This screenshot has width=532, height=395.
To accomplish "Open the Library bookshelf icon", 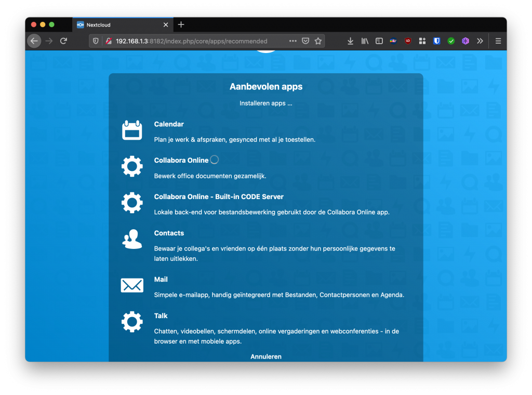I will pos(365,41).
